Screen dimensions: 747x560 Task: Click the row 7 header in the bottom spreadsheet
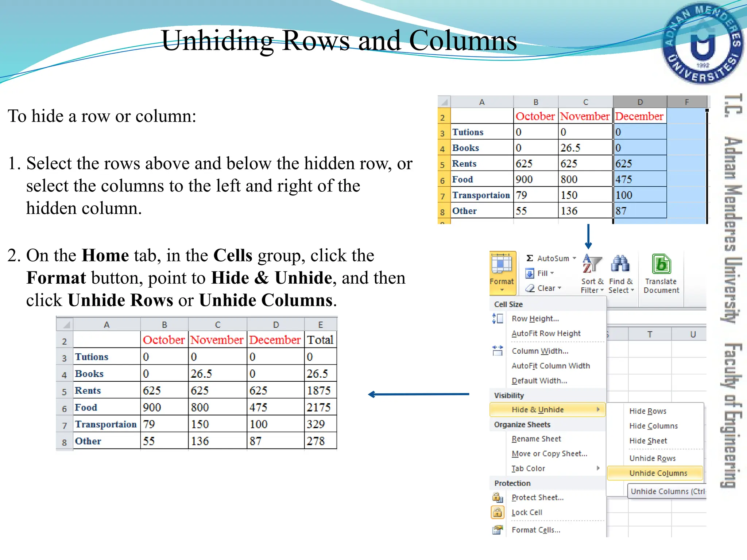65,425
